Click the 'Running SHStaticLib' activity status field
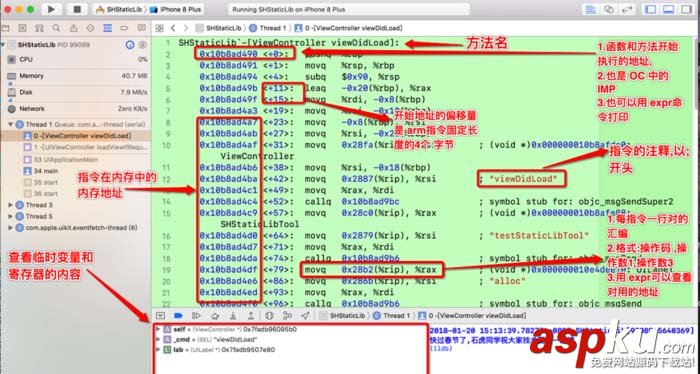 point(349,9)
